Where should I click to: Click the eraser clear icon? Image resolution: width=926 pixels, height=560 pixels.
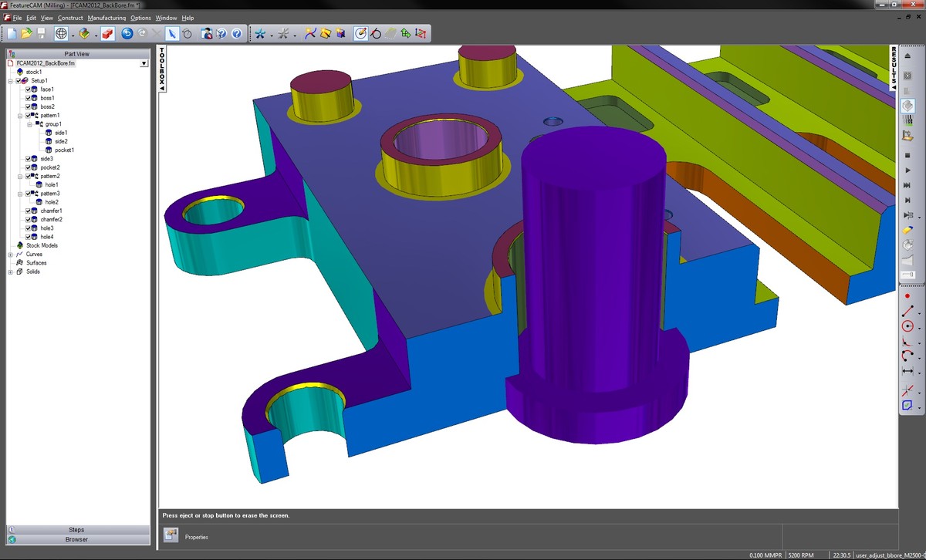pos(908,230)
